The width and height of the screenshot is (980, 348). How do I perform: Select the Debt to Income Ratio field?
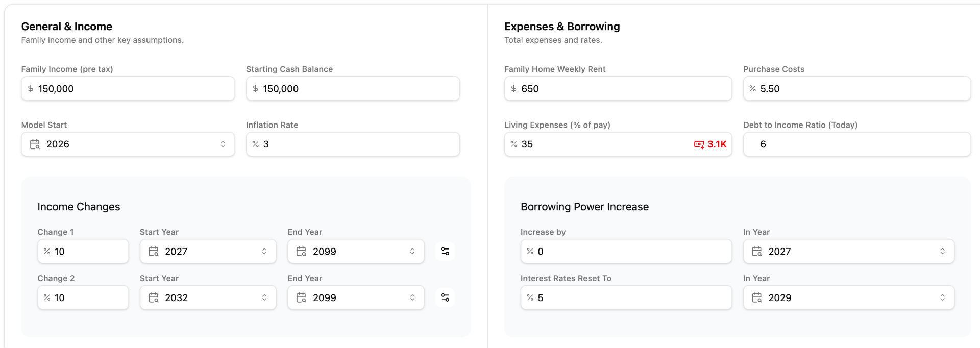pos(863,144)
